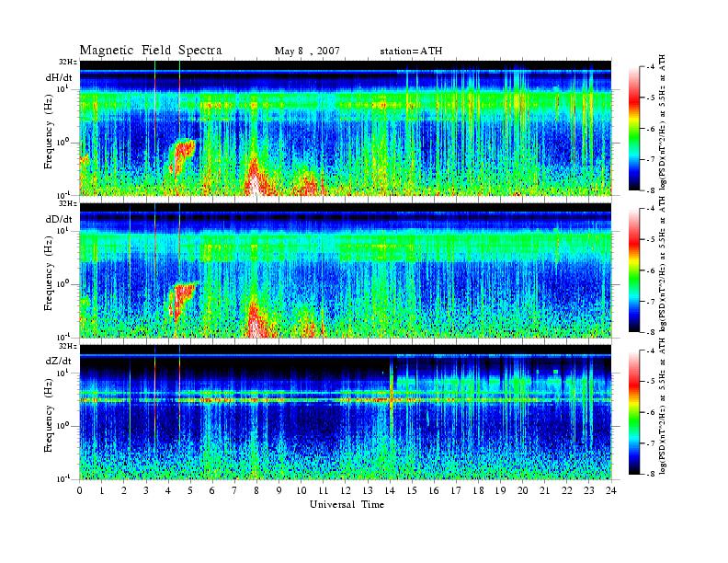Click hour "18" on Universal Time axis

pos(478,490)
